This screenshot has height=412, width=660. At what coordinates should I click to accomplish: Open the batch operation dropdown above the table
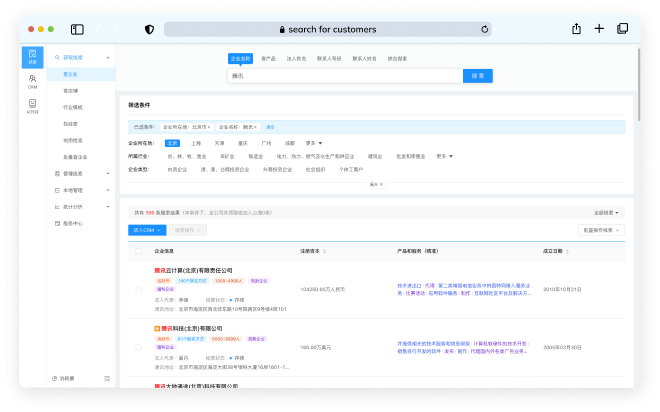pos(601,230)
